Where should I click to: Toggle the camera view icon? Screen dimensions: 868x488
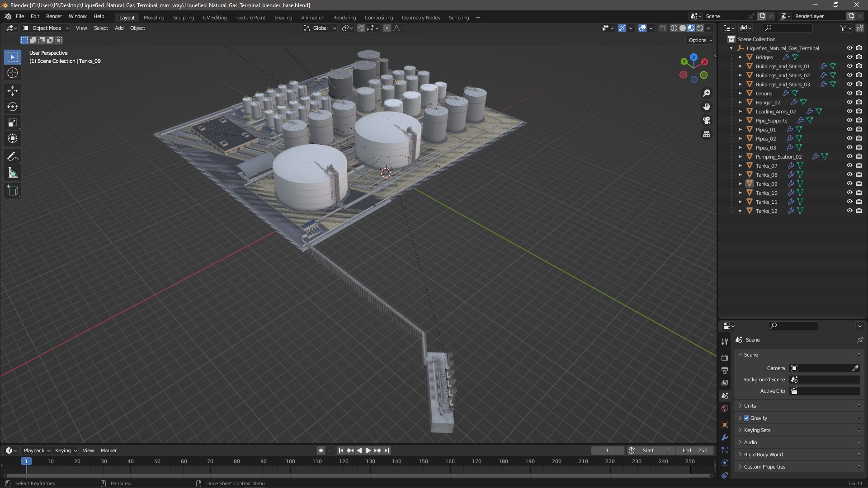706,120
